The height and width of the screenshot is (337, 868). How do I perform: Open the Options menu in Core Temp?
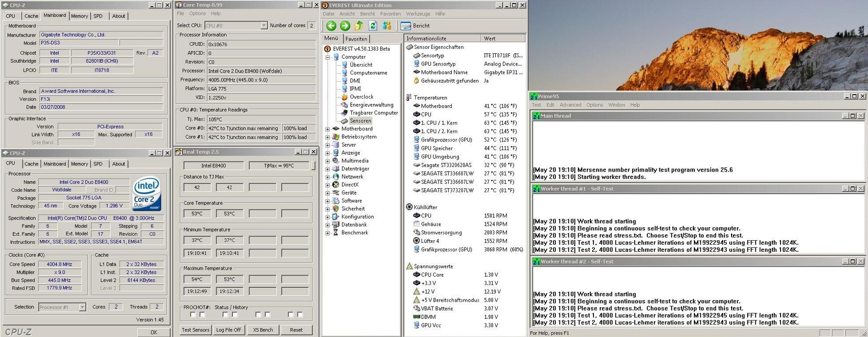click(x=197, y=13)
